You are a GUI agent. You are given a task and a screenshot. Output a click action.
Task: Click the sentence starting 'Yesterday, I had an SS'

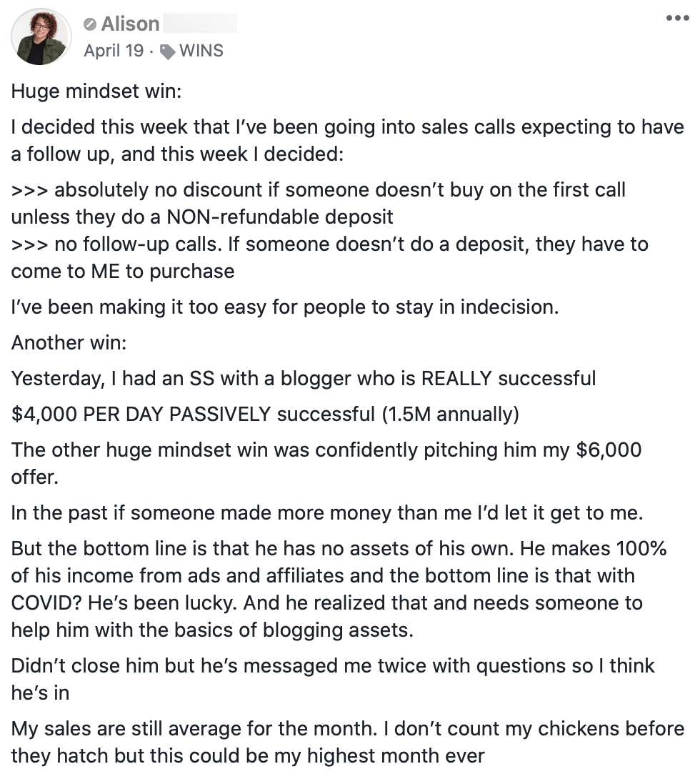click(x=303, y=378)
